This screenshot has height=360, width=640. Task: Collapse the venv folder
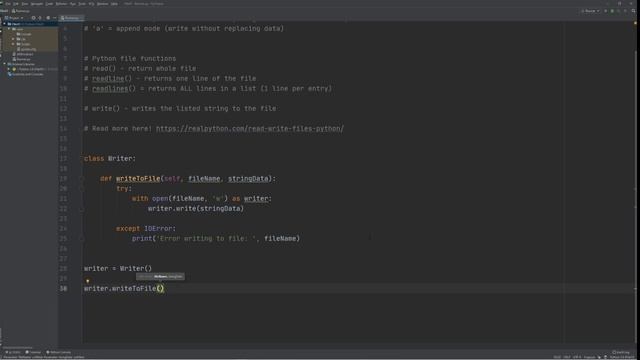9,29
